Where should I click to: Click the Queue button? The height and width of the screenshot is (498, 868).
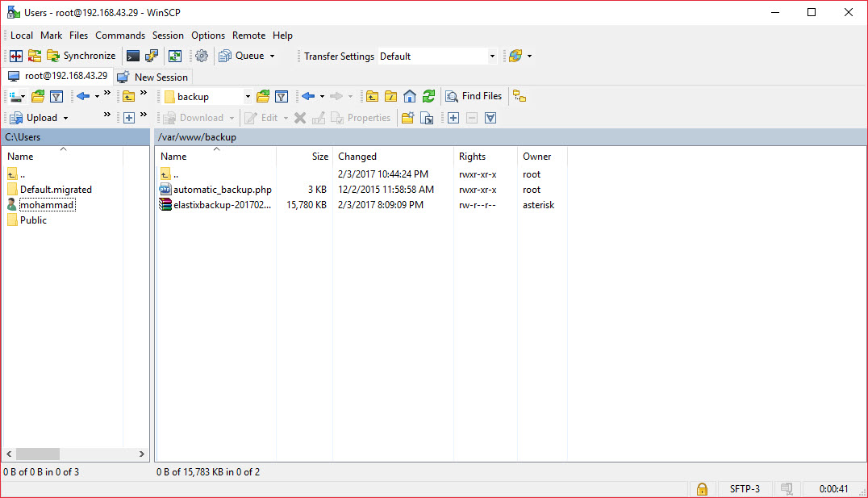point(241,56)
